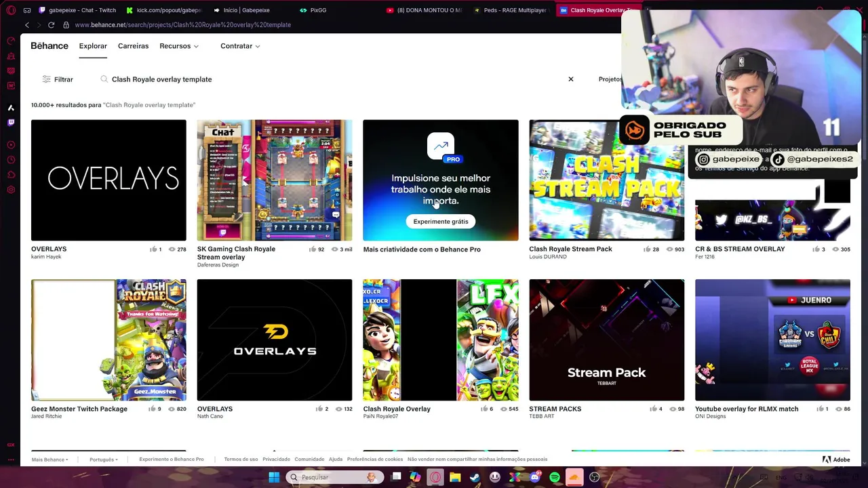Viewport: 868px width, 488px height.
Task: Open Twitch panel in Opera sidebar
Action: [x=11, y=123]
